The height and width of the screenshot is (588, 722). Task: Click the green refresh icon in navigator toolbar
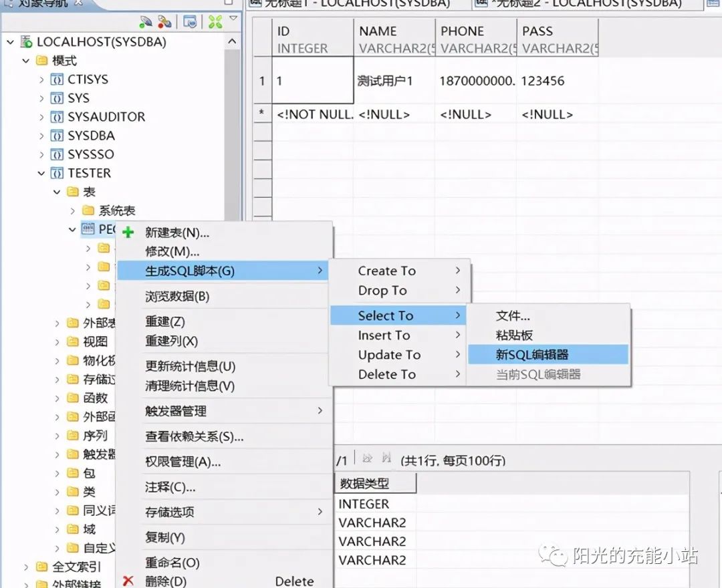pyautogui.click(x=215, y=21)
